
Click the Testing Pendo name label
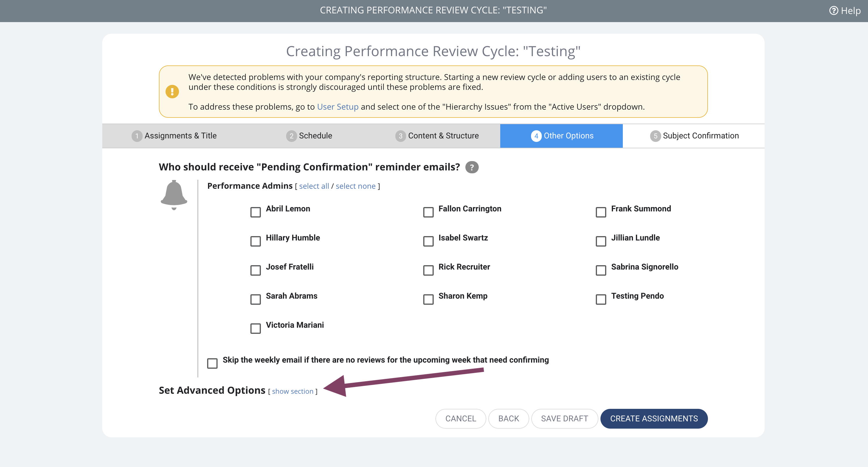click(637, 296)
